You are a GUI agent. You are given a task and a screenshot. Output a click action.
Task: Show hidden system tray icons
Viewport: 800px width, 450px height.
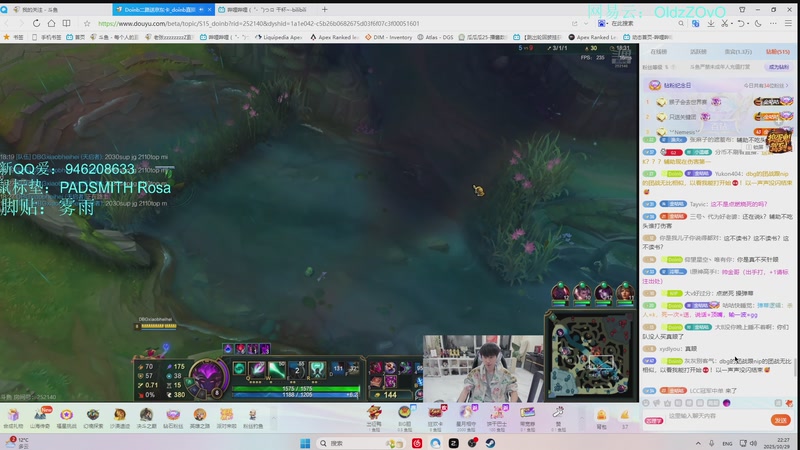click(698, 443)
